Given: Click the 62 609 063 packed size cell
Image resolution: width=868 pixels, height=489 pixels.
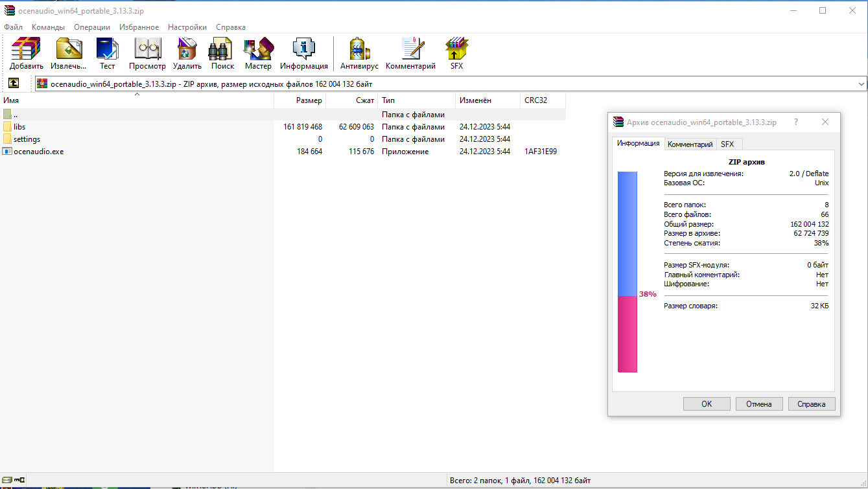Looking at the screenshot, I should click(x=356, y=127).
